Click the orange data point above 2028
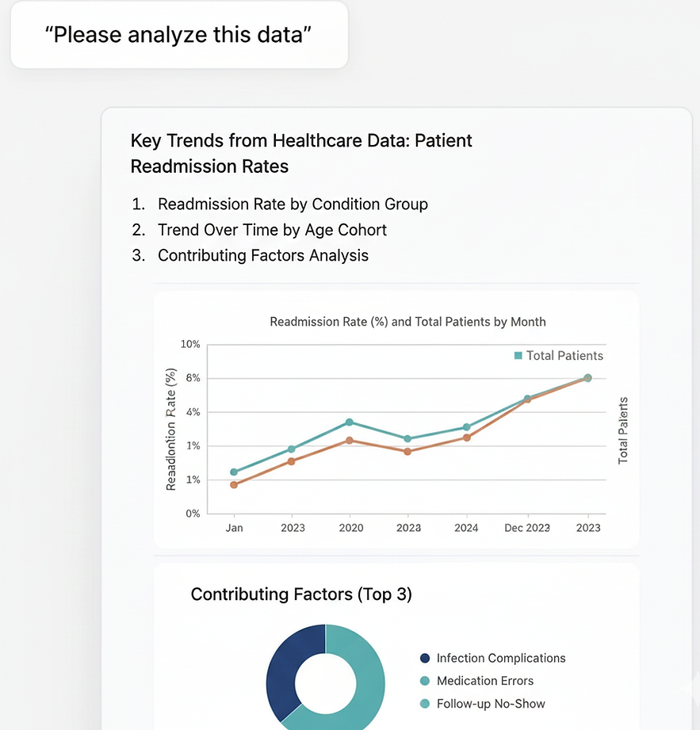 (407, 452)
